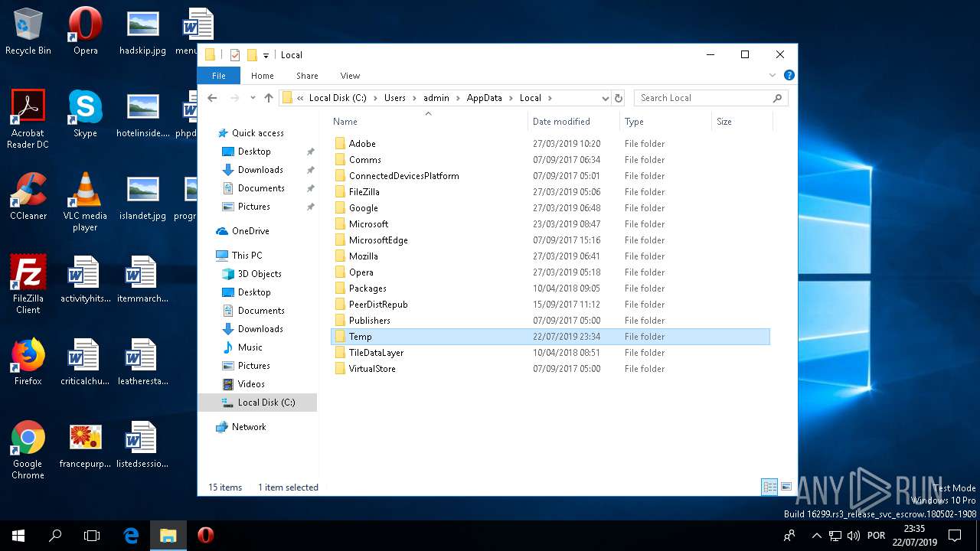Image resolution: width=980 pixels, height=551 pixels.
Task: Switch to the Home ribbon tab
Action: (263, 75)
